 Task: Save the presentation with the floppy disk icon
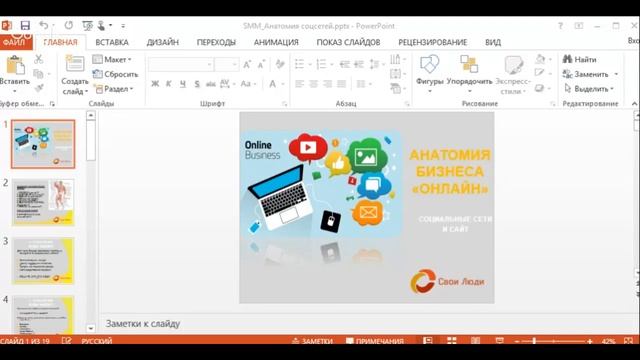click(x=25, y=26)
